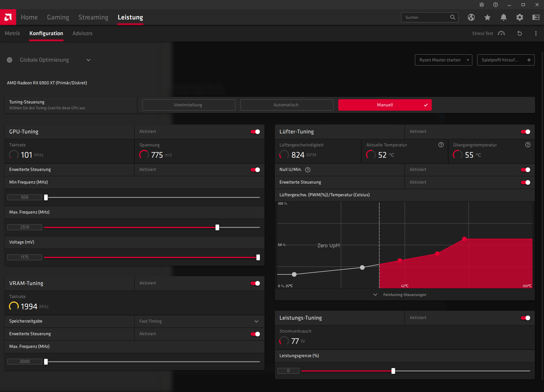The height and width of the screenshot is (392, 544).
Task: Open the Home tab
Action: click(x=29, y=17)
